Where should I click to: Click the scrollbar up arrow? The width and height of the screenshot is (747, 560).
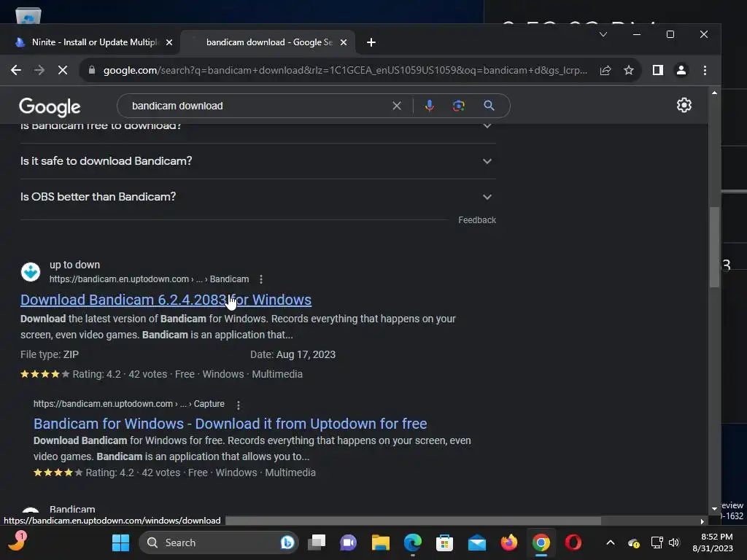click(x=714, y=93)
